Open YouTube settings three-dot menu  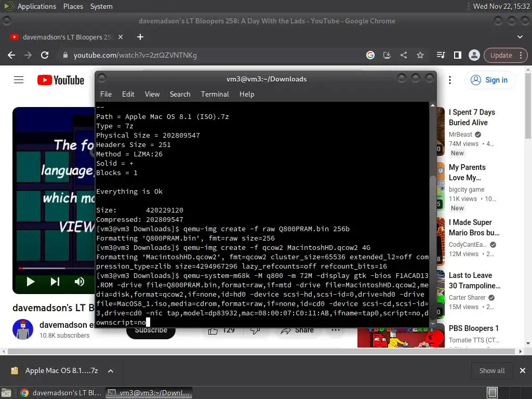click(x=450, y=80)
